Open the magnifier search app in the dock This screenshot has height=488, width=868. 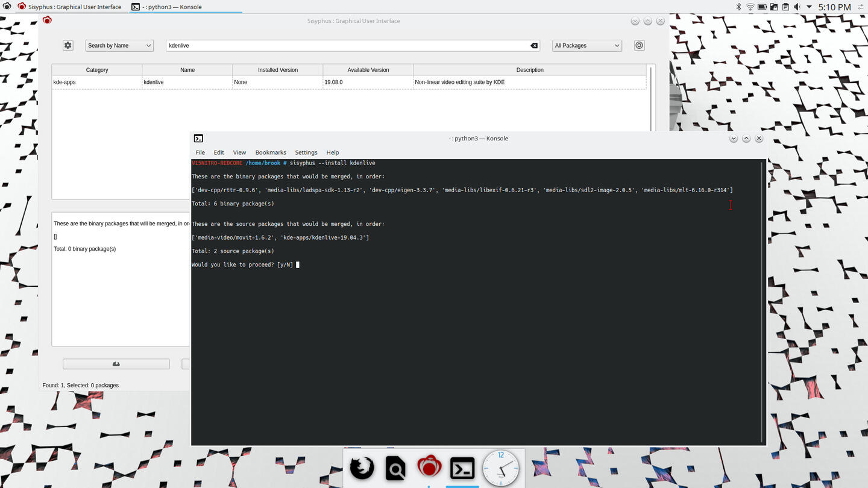(x=395, y=468)
